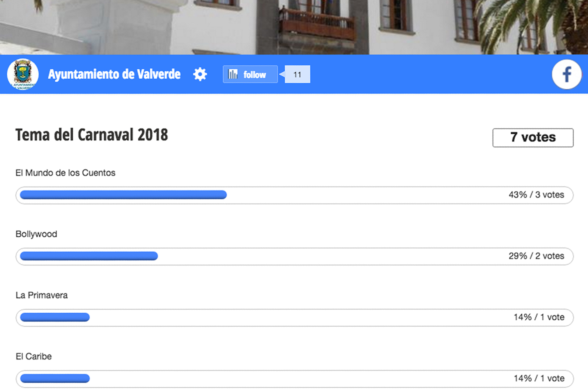
Task: Click the Valverde coat of arms logo
Action: coord(23,74)
